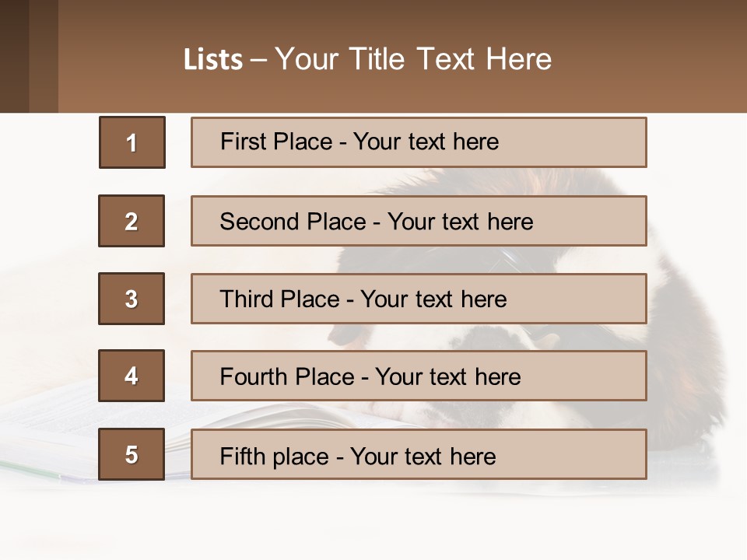Click the medium brown stripe beside dark stripe
Screen dimensions: 747x560
click(44, 56)
